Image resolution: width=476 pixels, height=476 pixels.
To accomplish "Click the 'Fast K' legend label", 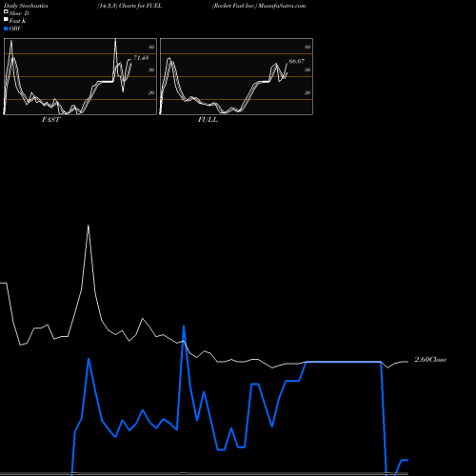I will (x=18, y=21).
